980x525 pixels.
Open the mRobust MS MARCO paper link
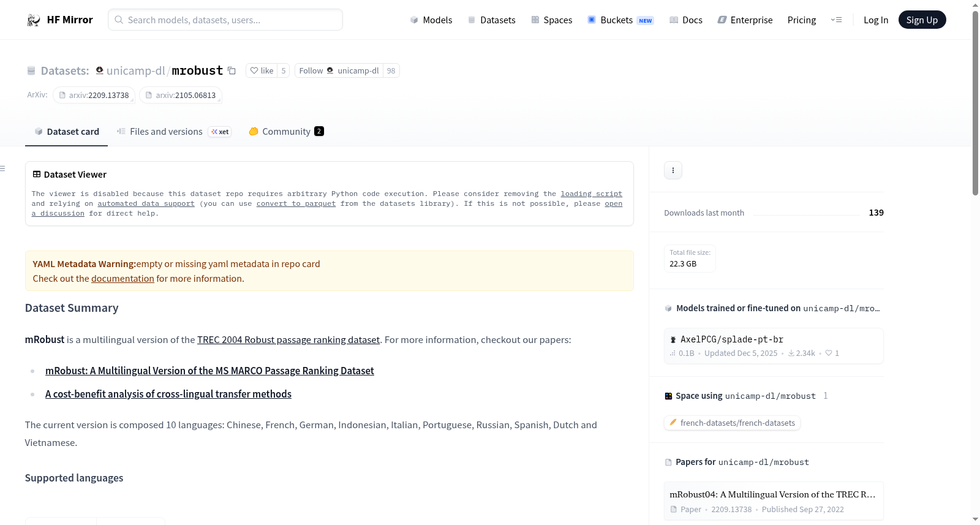pos(209,371)
